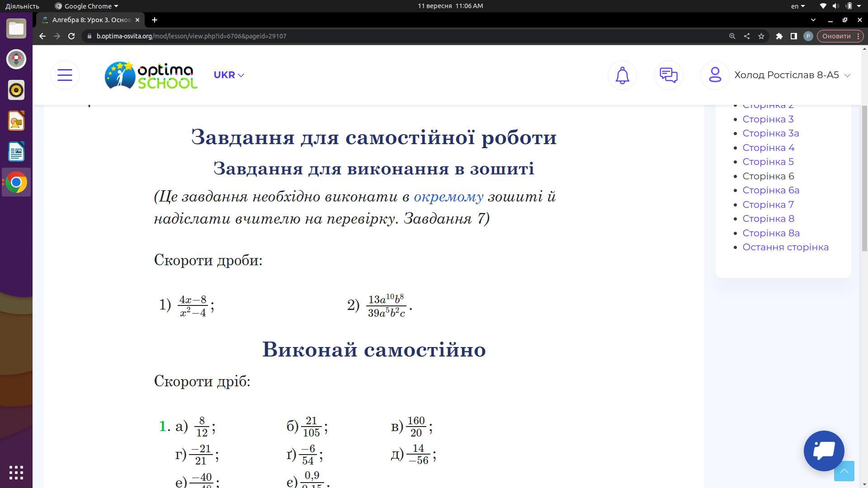The height and width of the screenshot is (488, 868).
Task: Expand the UKR language dropdown
Action: coord(229,75)
